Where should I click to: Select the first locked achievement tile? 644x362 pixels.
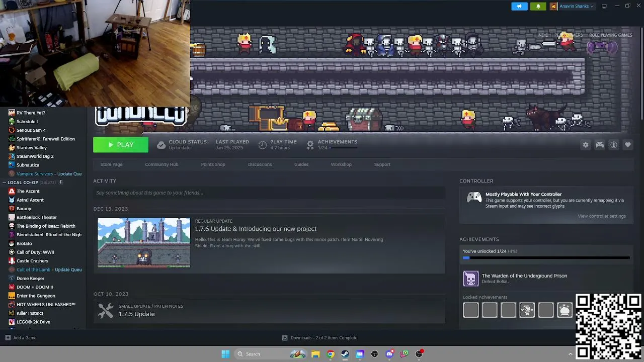pos(471,310)
